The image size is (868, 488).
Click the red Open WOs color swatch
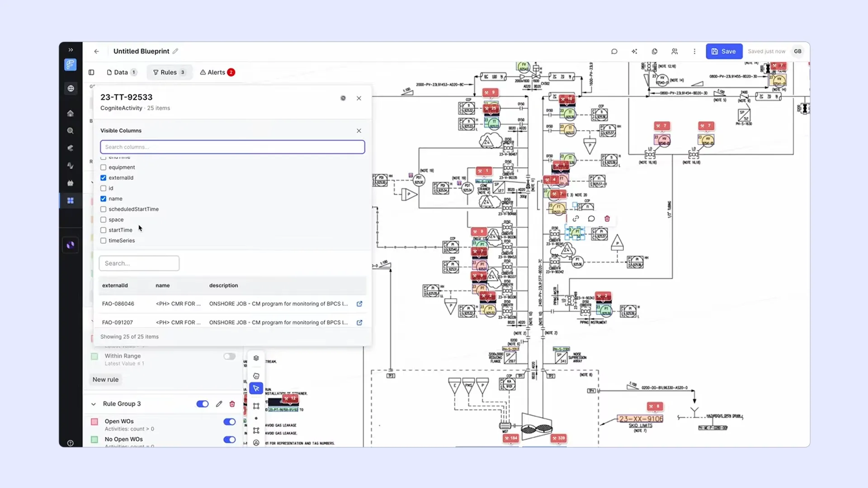point(94,422)
